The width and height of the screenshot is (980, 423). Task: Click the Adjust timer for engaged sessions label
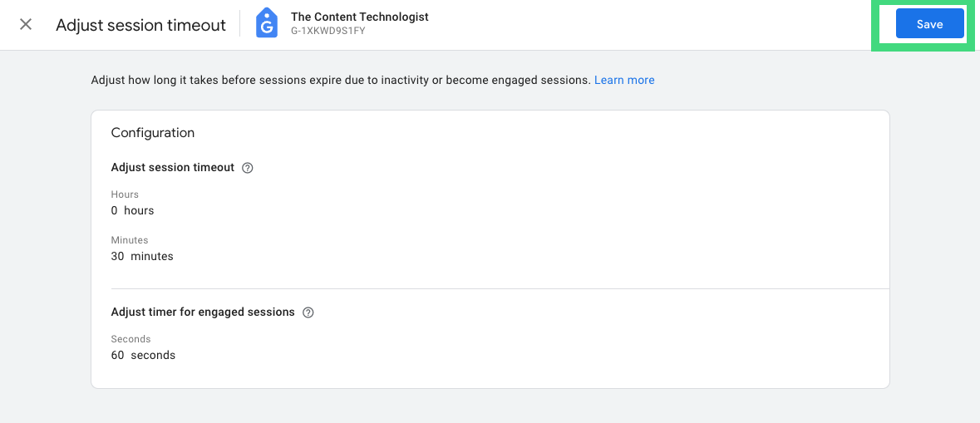click(x=203, y=312)
